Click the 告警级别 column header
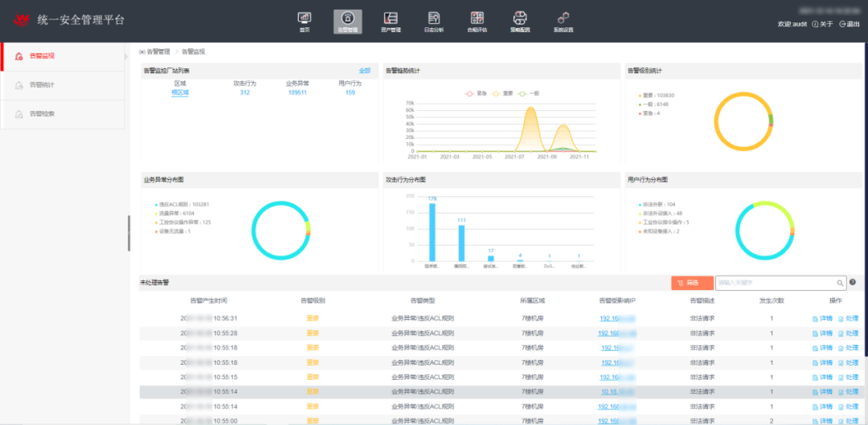Viewport: 868px width, 425px height. tap(313, 301)
